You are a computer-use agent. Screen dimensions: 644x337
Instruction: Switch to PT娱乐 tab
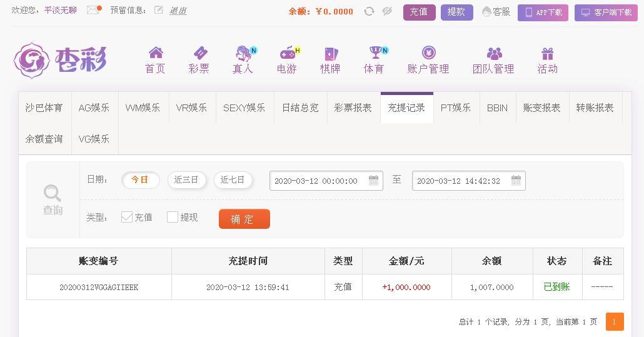tap(456, 108)
